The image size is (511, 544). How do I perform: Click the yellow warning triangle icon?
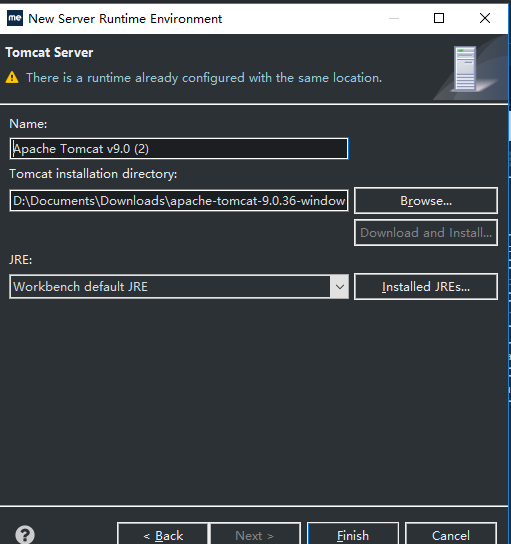(12, 77)
